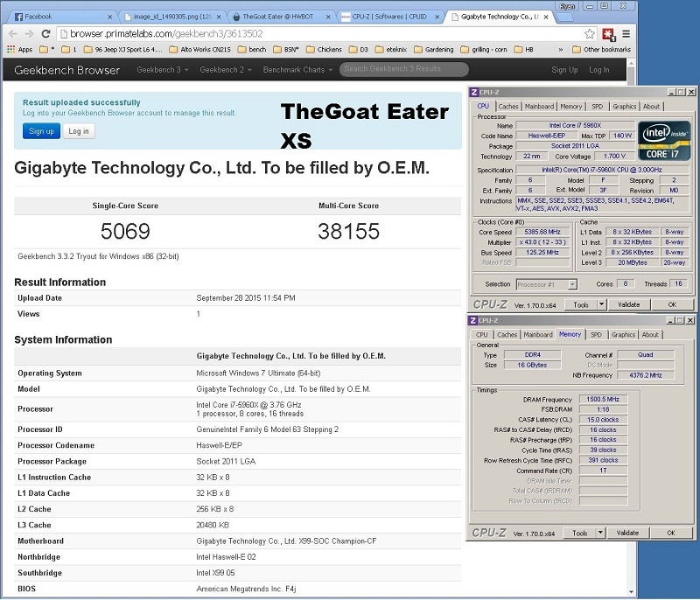The width and height of the screenshot is (700, 600).
Task: Select the Multi-Core Score value 38155
Action: pyautogui.click(x=348, y=232)
